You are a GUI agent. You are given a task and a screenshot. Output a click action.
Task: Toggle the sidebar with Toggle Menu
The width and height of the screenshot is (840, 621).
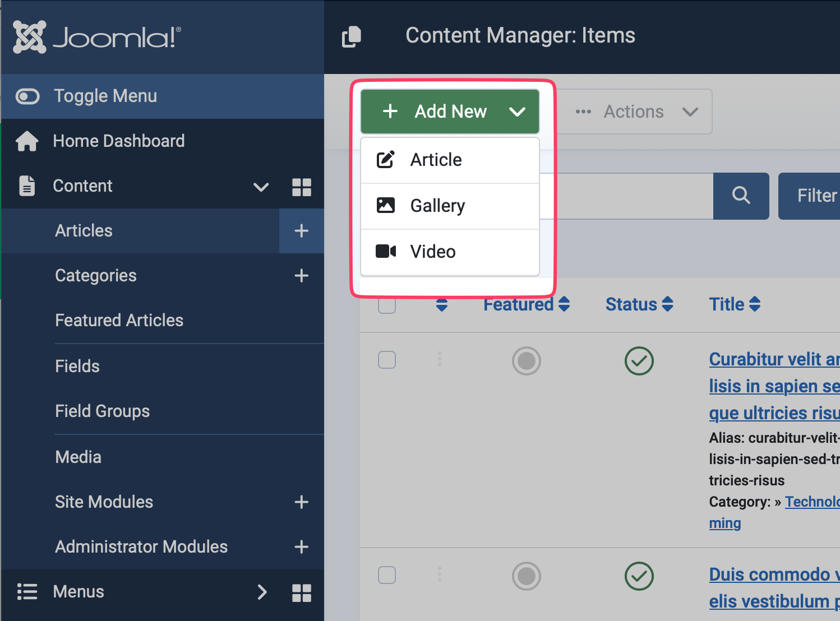[87, 96]
